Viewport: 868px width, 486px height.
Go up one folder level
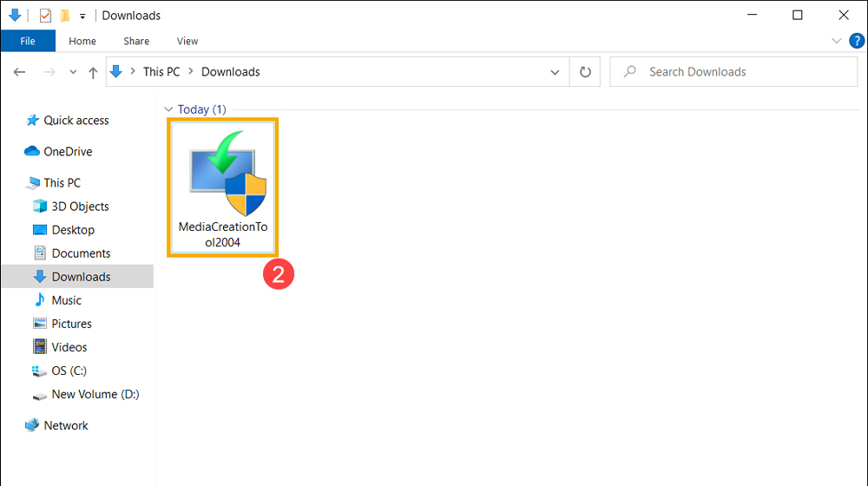click(93, 72)
